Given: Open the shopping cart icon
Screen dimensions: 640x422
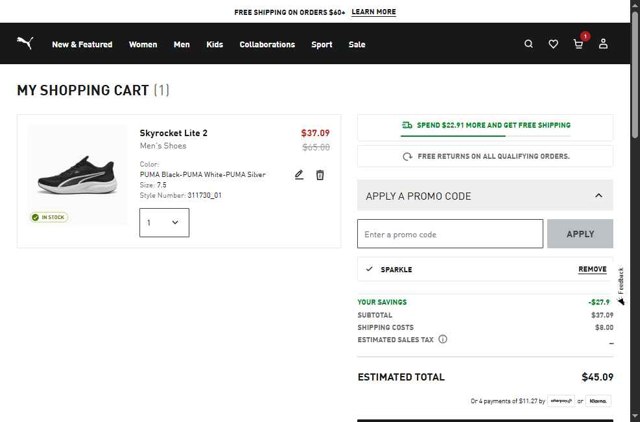Looking at the screenshot, I should pyautogui.click(x=578, y=44).
